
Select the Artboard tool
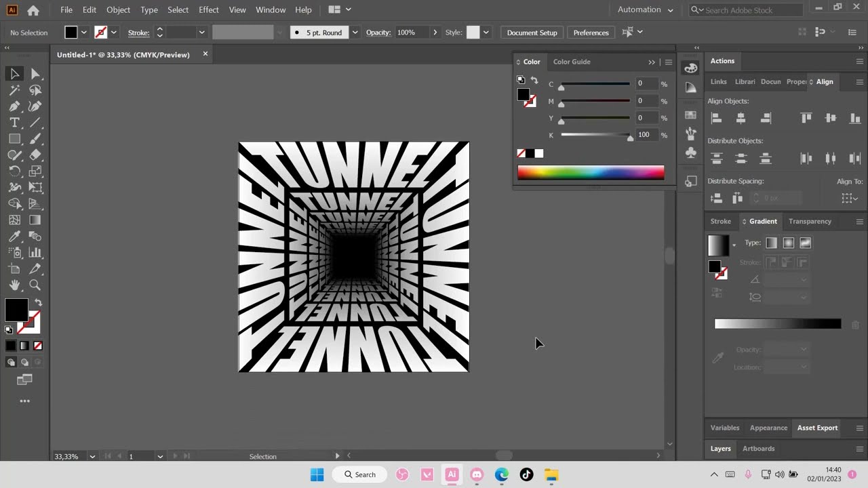(14, 269)
